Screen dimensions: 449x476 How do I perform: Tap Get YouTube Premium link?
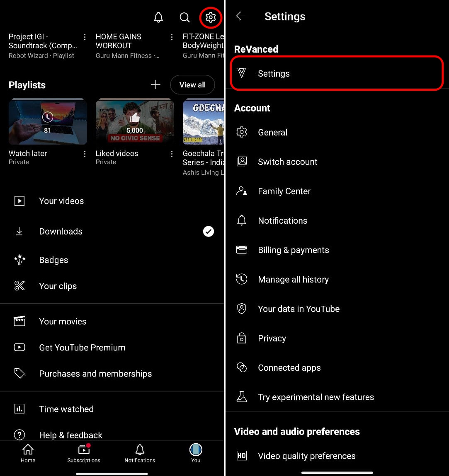[82, 348]
